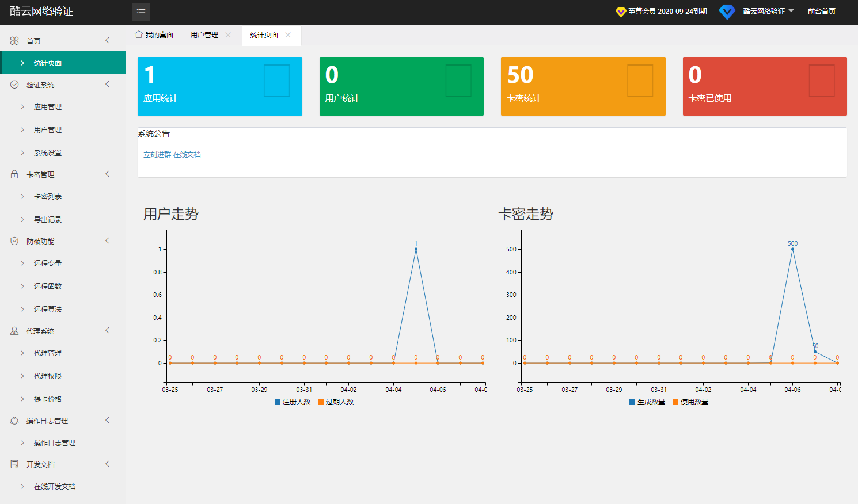Viewport: 858px width, 504px height.
Task: Open the 在线文档 announcement link
Action: point(187,155)
